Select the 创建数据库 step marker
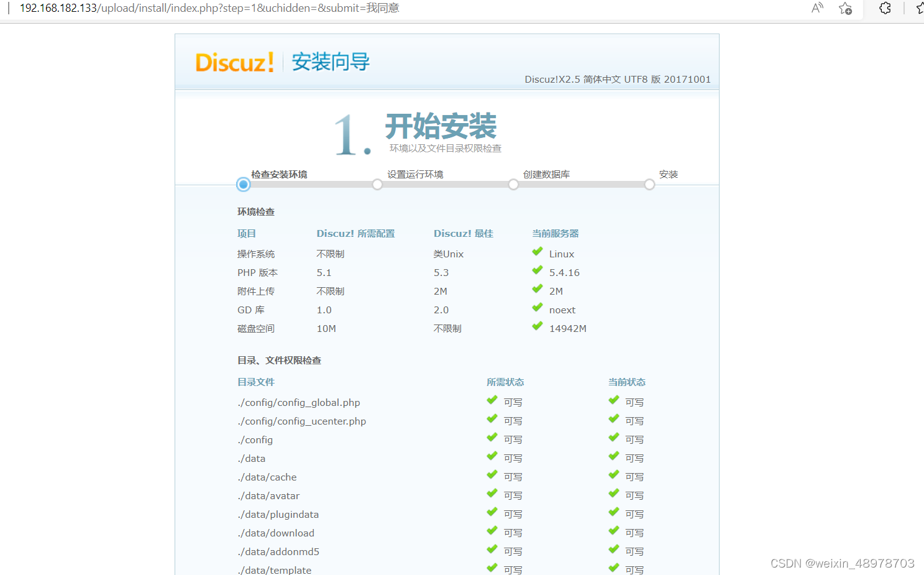Screen dimensions: 924x575 [x=513, y=185]
